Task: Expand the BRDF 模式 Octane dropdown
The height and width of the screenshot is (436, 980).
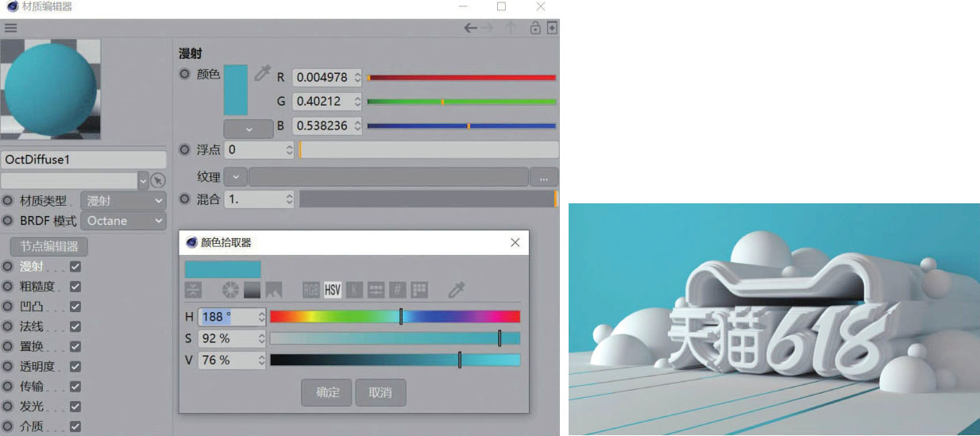Action: [x=125, y=221]
